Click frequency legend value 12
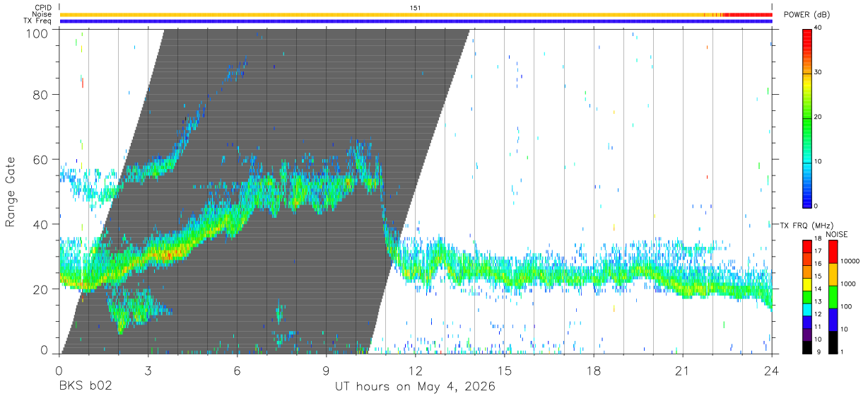The height and width of the screenshot is (401, 868). (818, 314)
